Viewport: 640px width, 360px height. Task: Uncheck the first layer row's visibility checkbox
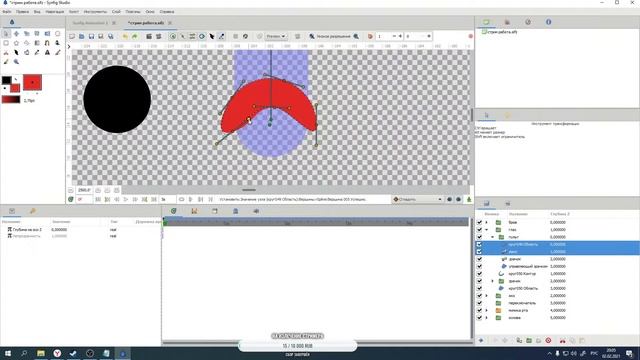point(479,222)
